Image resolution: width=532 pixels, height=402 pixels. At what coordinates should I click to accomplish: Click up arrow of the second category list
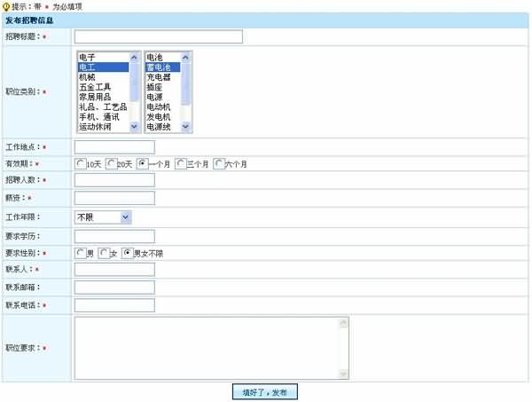[186, 57]
